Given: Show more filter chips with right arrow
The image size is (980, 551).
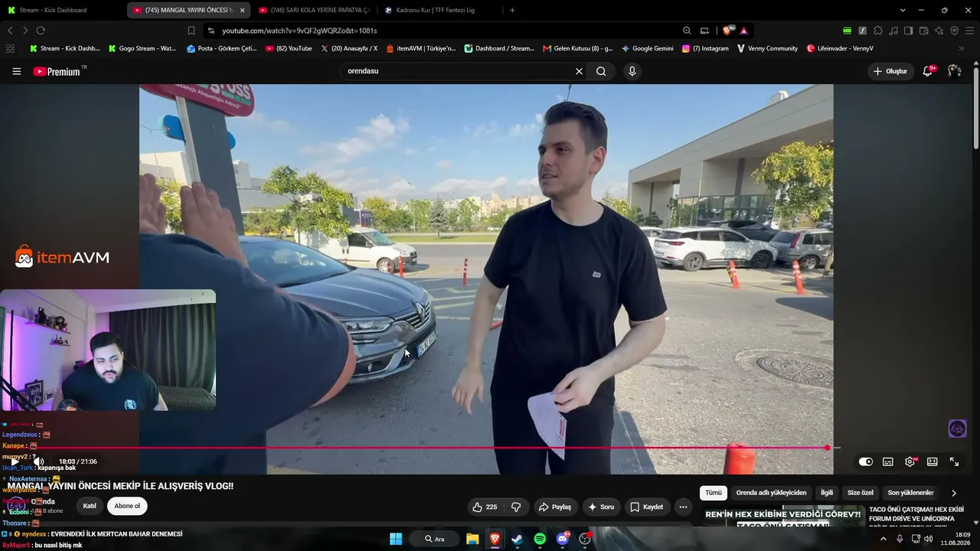Looking at the screenshot, I should pyautogui.click(x=954, y=493).
